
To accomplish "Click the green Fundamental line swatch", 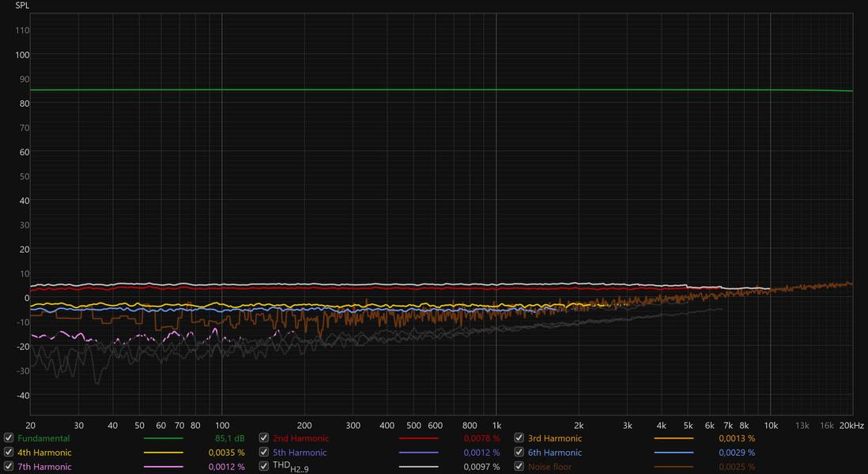I will coord(164,438).
